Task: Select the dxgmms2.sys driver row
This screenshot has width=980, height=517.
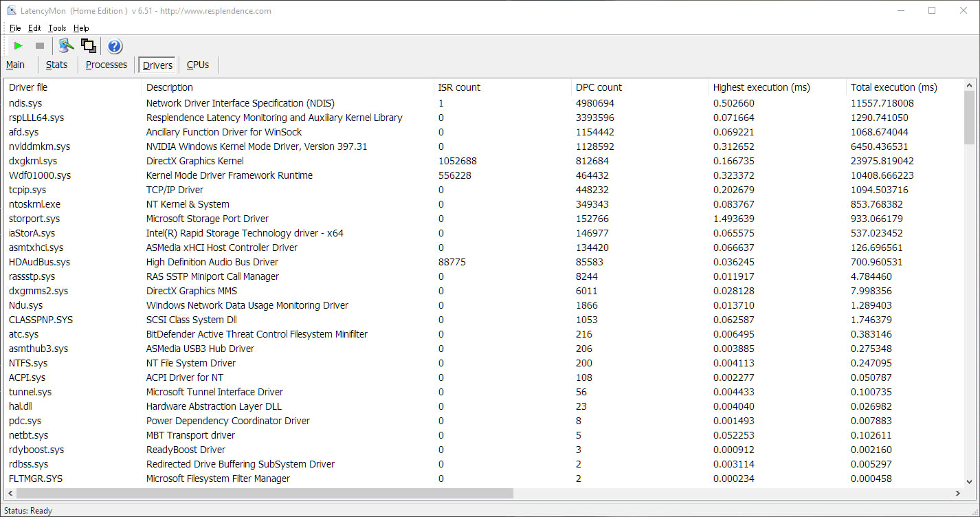Action: coord(484,291)
